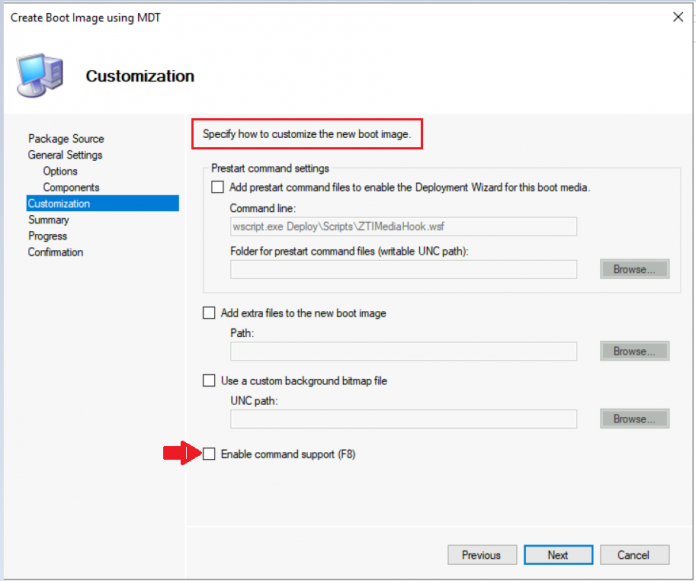
Task: Select Components in the sidebar
Action: click(71, 187)
